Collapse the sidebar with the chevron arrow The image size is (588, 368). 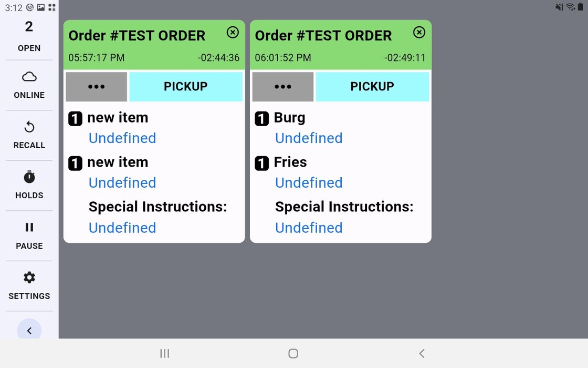[29, 330]
